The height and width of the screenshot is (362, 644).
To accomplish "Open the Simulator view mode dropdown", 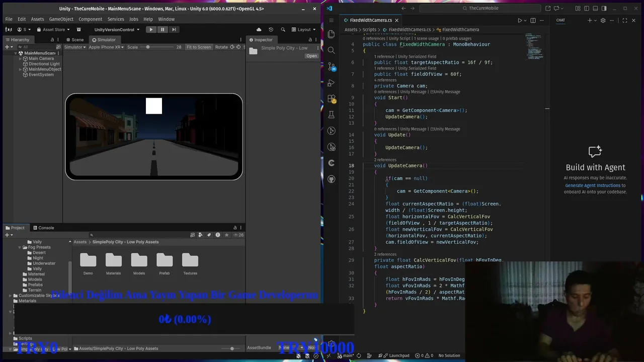I will pos(75,47).
